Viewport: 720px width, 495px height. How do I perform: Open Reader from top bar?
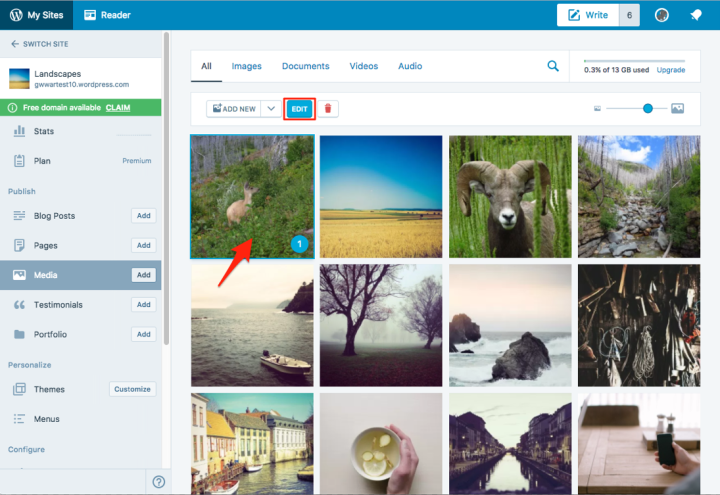[108, 15]
